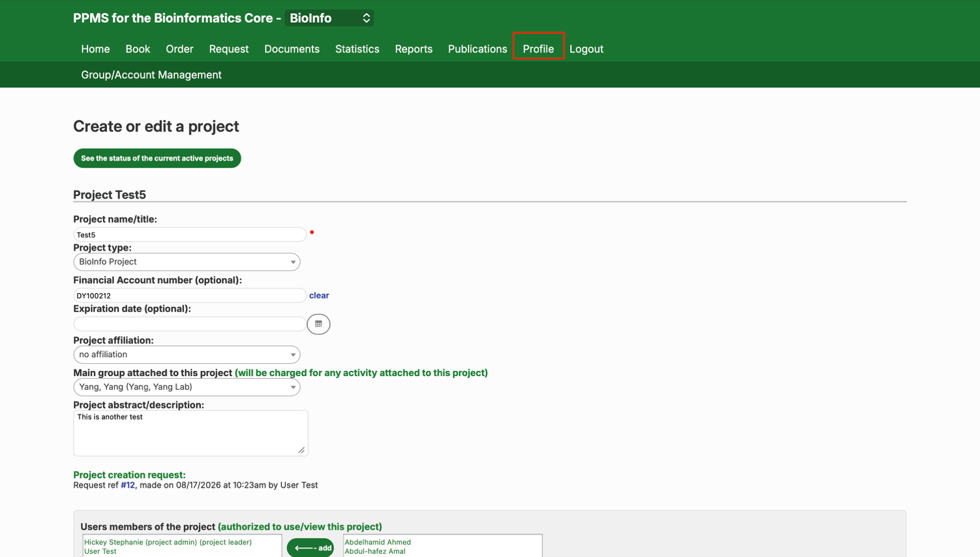Open the expiration date calendar picker

[x=318, y=324]
